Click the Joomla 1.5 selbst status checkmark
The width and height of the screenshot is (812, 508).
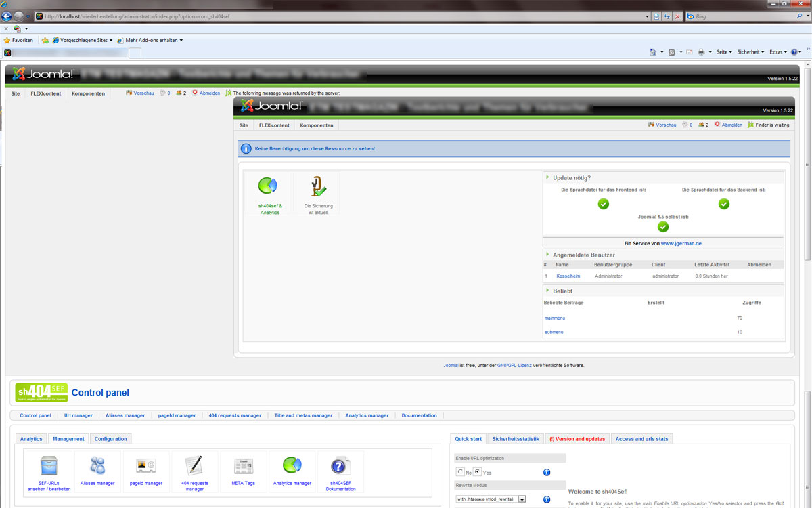click(663, 227)
